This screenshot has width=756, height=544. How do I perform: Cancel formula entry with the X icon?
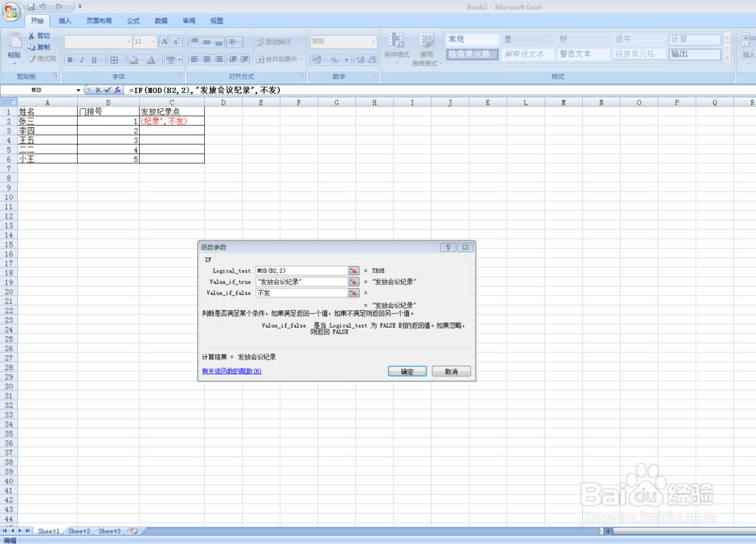(x=98, y=90)
